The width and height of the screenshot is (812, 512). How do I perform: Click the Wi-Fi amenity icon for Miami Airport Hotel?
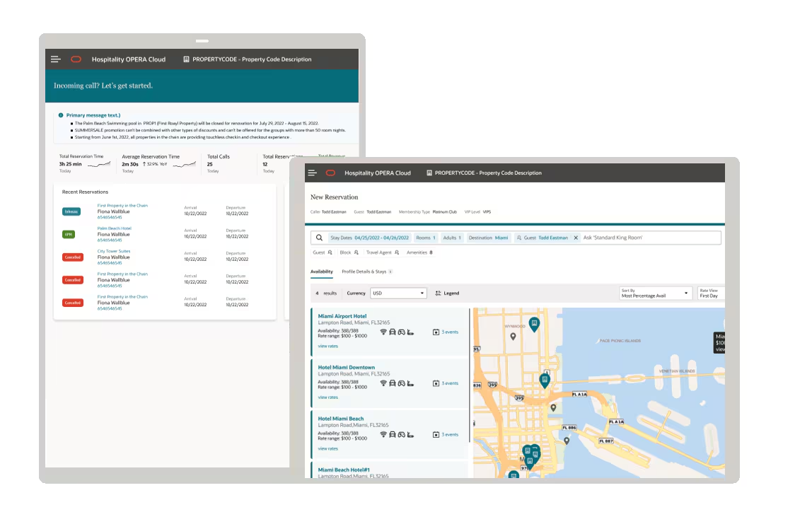[x=382, y=331]
